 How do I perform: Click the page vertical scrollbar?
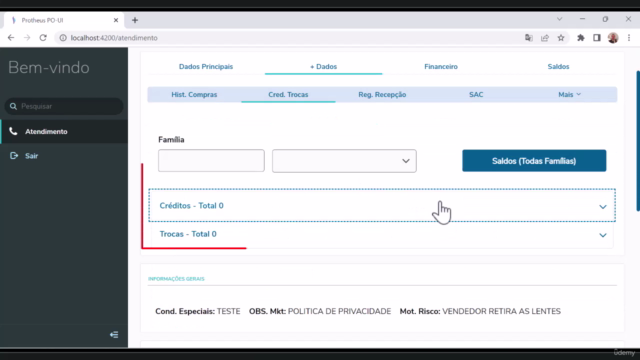point(638,141)
